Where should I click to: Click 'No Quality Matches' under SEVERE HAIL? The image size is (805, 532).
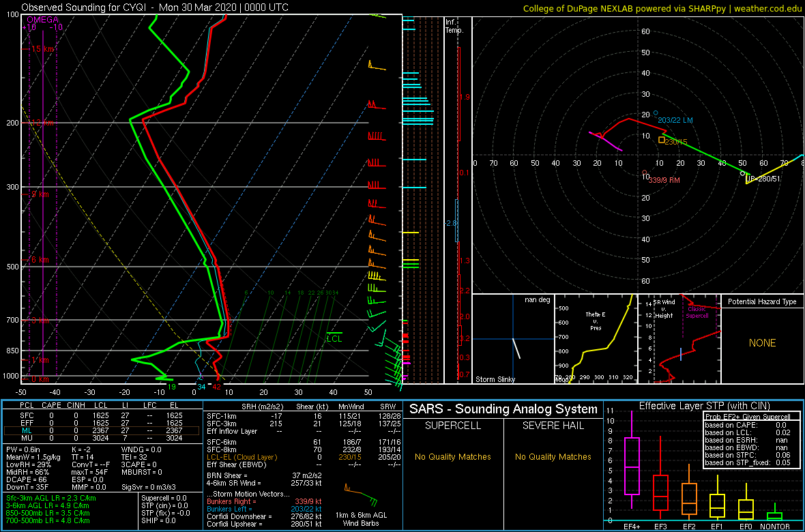click(x=553, y=456)
